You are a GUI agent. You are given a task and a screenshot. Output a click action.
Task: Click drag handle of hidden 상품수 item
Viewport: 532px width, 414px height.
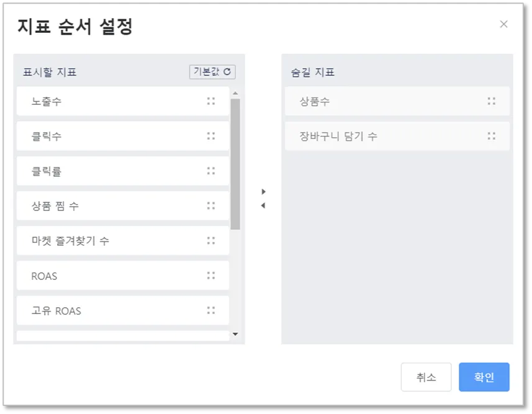click(492, 101)
